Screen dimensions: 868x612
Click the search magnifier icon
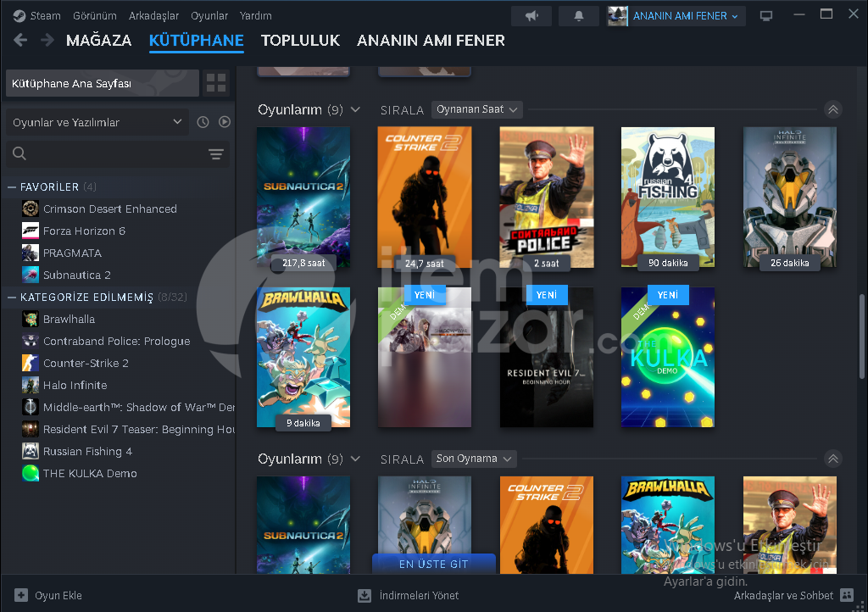19,153
